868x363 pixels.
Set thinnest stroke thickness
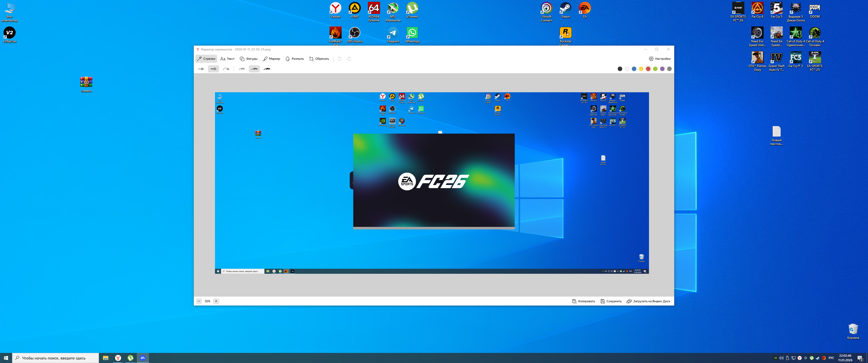click(x=241, y=69)
